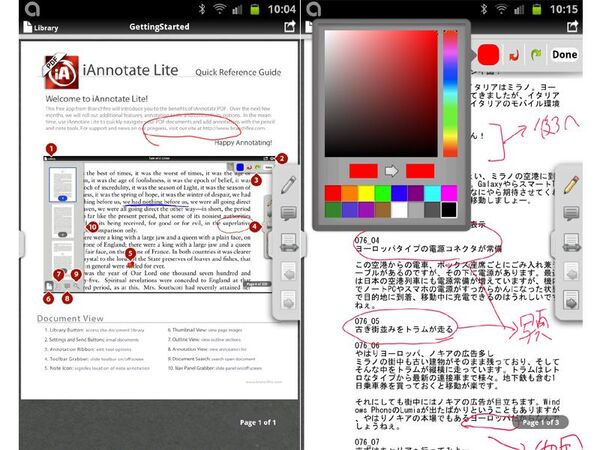Tap fit-width page icon in right toolbar

pos(571,242)
